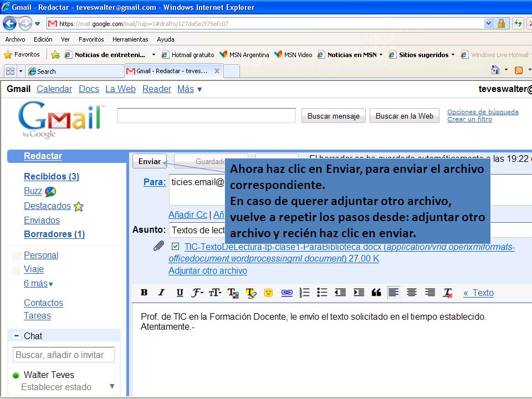Open the Quick Tabs grid icon
The image size is (532, 399).
click(10, 71)
